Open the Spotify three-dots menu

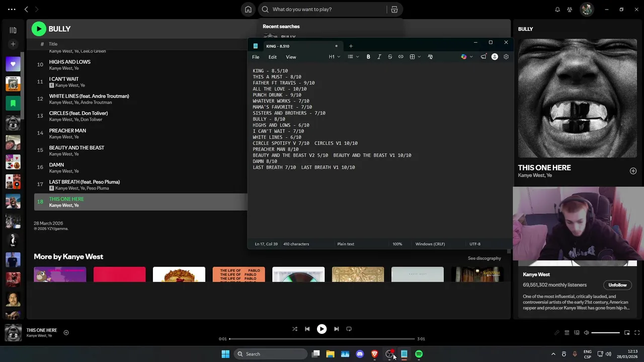tap(12, 9)
